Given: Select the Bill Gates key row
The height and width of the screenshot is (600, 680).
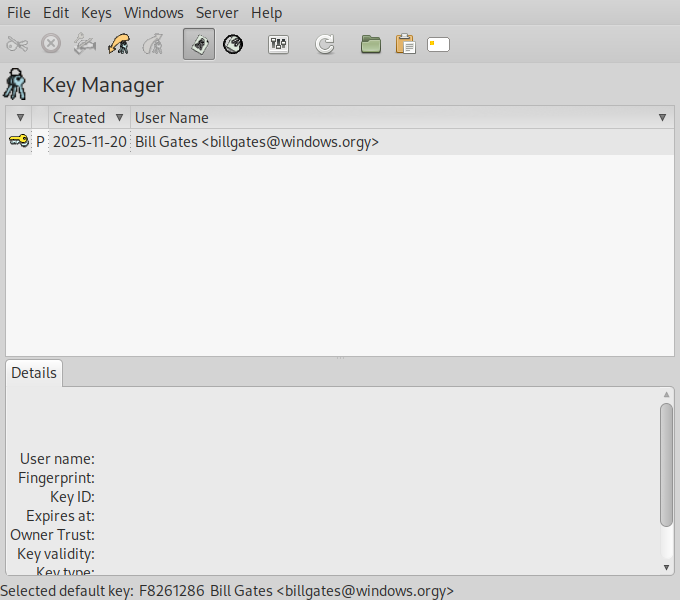Looking at the screenshot, I should (x=340, y=142).
